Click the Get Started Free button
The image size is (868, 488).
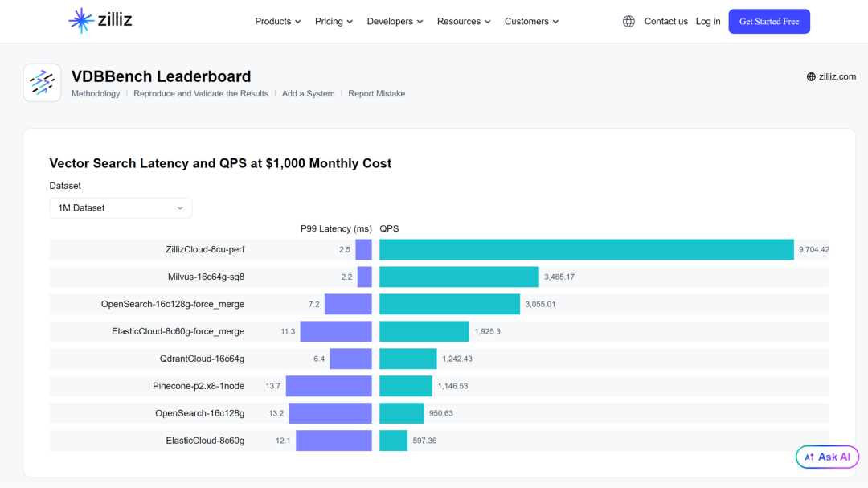click(x=769, y=22)
